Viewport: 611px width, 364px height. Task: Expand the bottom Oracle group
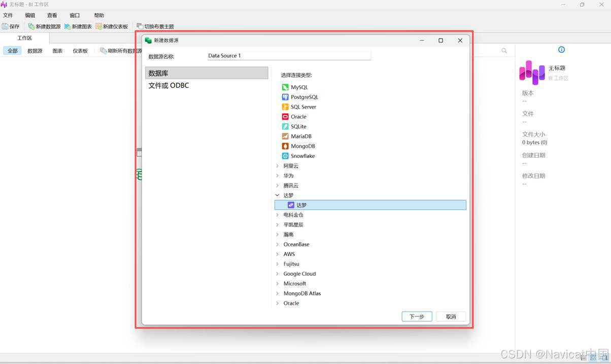pyautogui.click(x=277, y=303)
